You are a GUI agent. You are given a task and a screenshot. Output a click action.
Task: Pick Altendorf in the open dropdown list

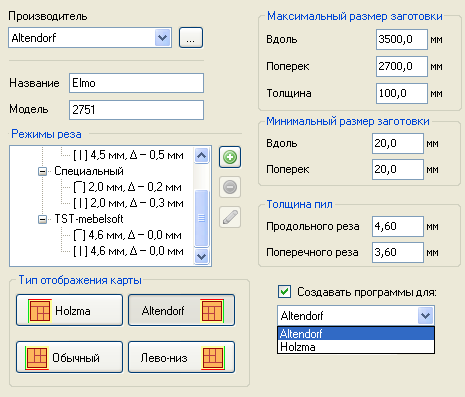[x=356, y=333]
